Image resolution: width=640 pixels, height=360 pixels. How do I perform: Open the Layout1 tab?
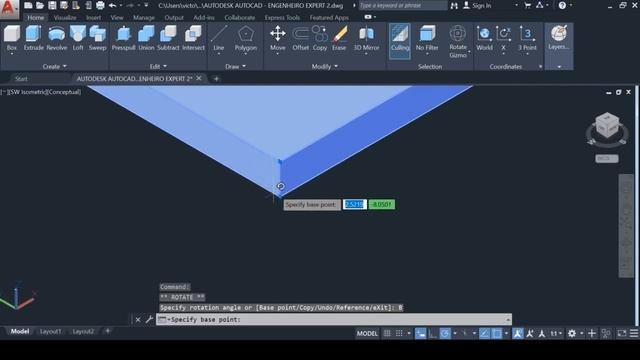click(51, 331)
